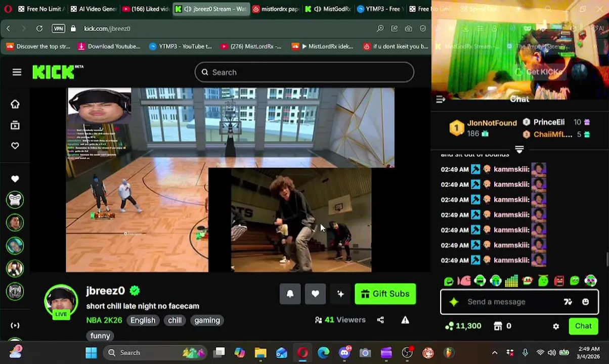Open Following heart outline in sidebar

point(15,146)
